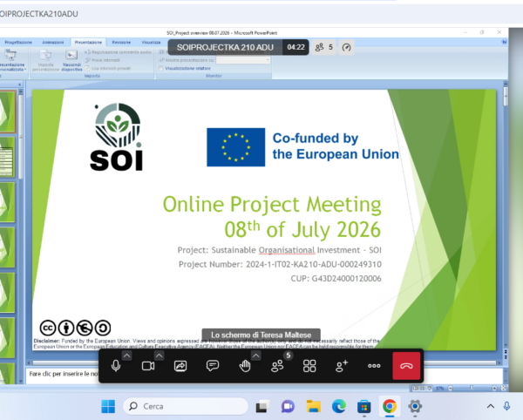Fit slide to window icon
Viewport: 523px width, 420px height.
pos(504,388)
